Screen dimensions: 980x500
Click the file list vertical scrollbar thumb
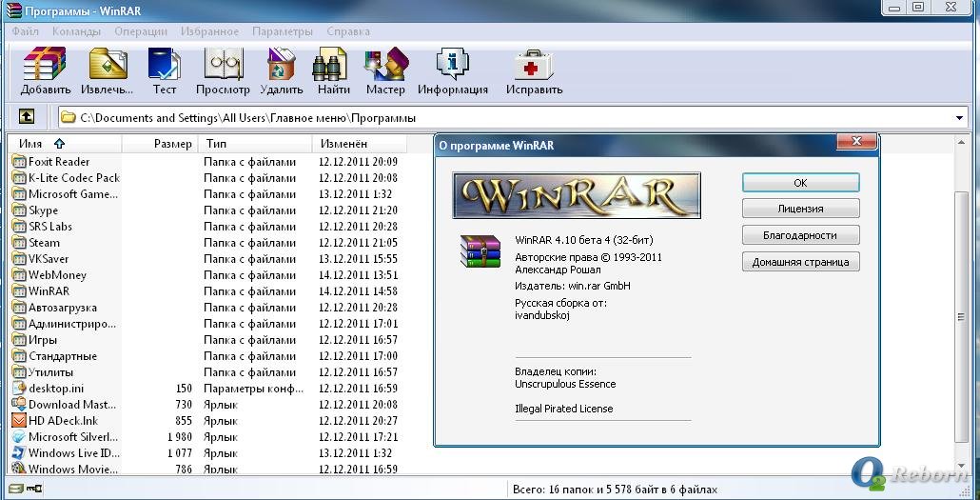pyautogui.click(x=961, y=316)
